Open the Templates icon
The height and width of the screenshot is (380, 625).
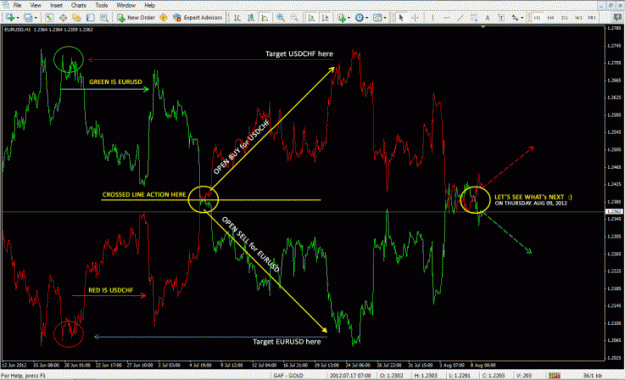click(x=377, y=18)
